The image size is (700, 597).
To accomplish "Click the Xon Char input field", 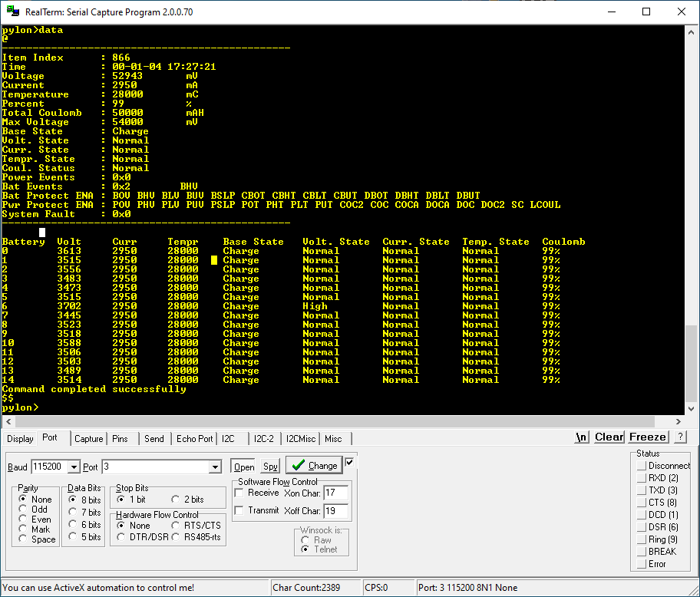I will tap(335, 493).
